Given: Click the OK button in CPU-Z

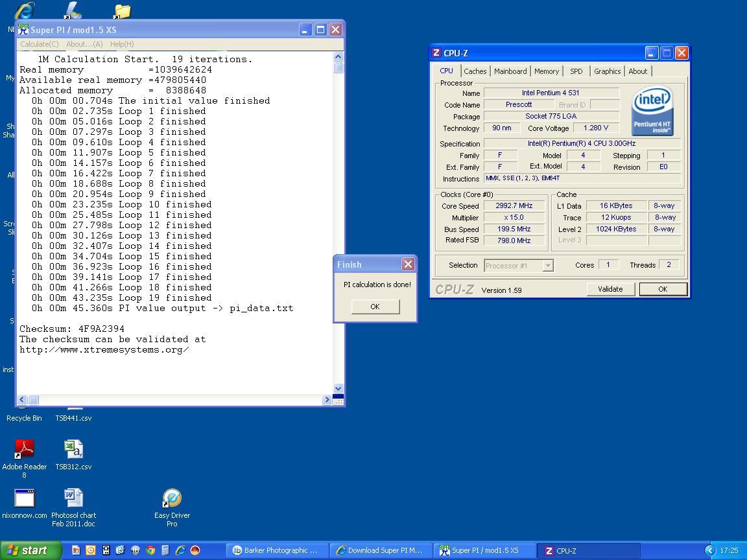Looking at the screenshot, I should 663,289.
